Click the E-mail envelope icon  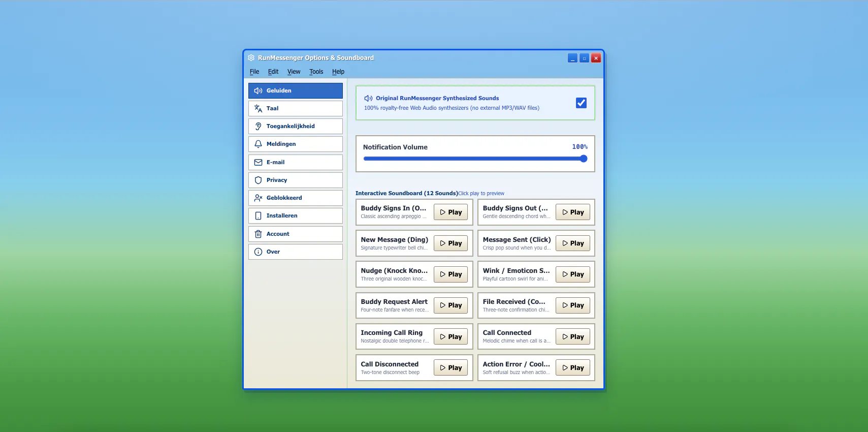point(258,162)
